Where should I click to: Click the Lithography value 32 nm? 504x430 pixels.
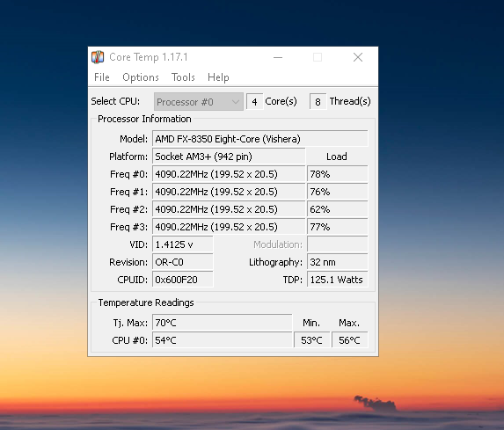pos(338,262)
